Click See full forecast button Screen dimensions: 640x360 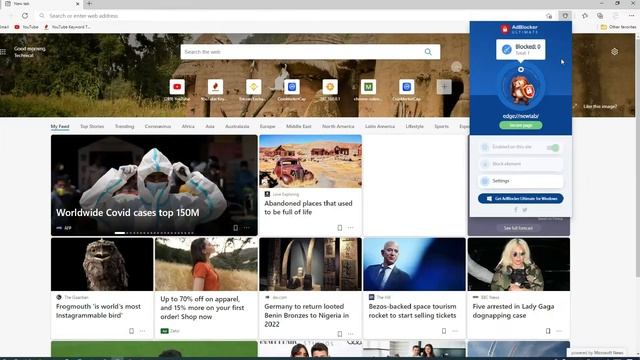[x=518, y=228]
